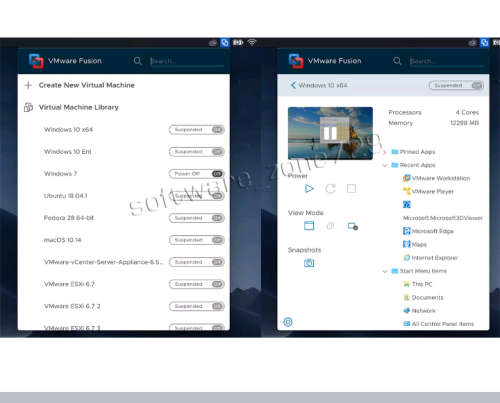Click the plus icon beside Create New Virtual Machine
The width and height of the screenshot is (500, 403).
click(28, 85)
